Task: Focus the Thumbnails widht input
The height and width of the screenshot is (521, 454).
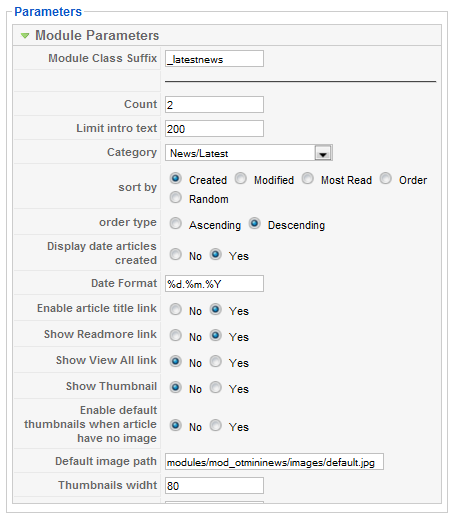Action: [214, 486]
